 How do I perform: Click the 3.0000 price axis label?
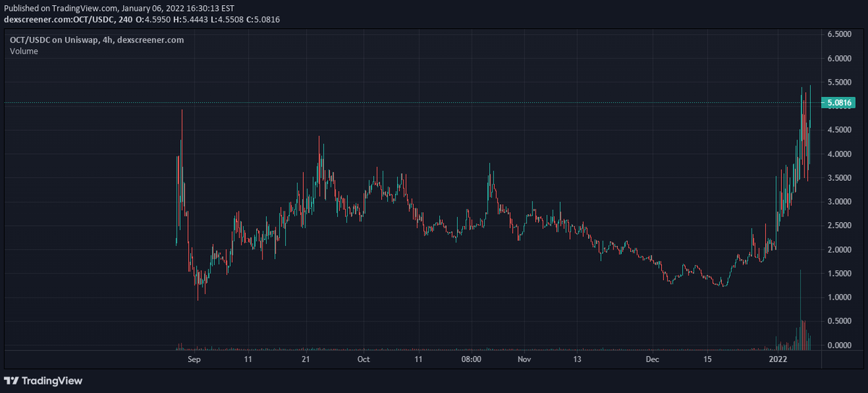(839, 201)
